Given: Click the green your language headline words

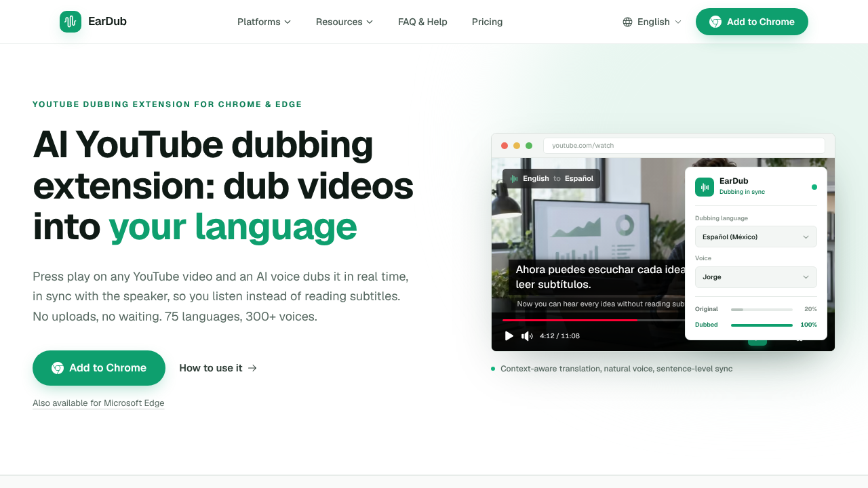Looking at the screenshot, I should 233,226.
